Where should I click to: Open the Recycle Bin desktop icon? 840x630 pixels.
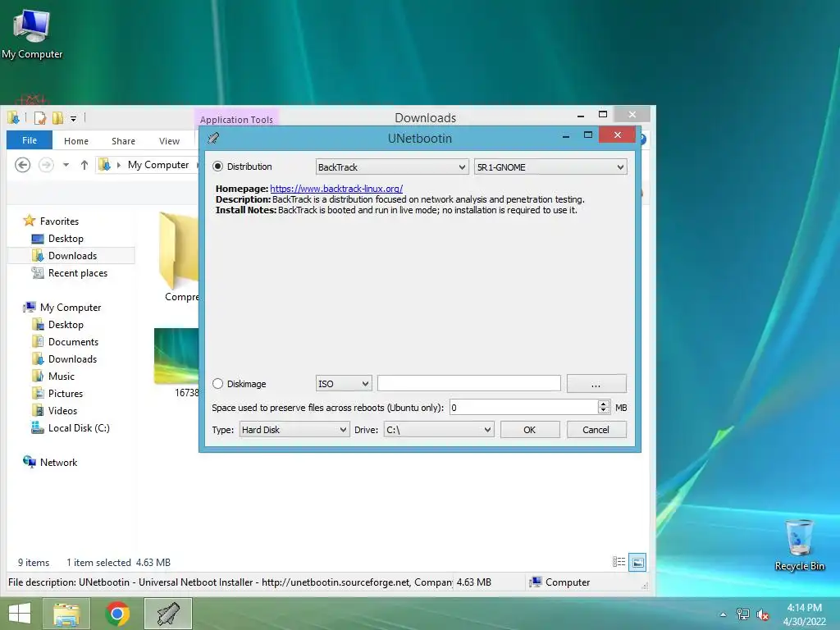pos(799,545)
